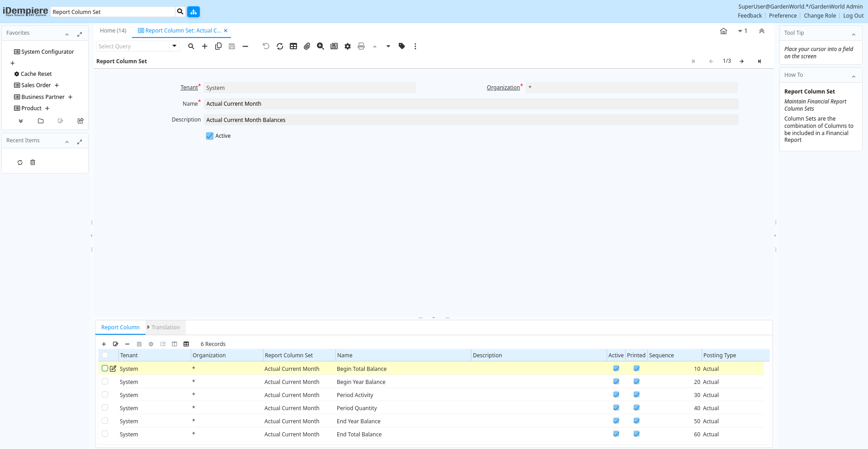
Task: Click the Log Out link
Action: click(853, 16)
